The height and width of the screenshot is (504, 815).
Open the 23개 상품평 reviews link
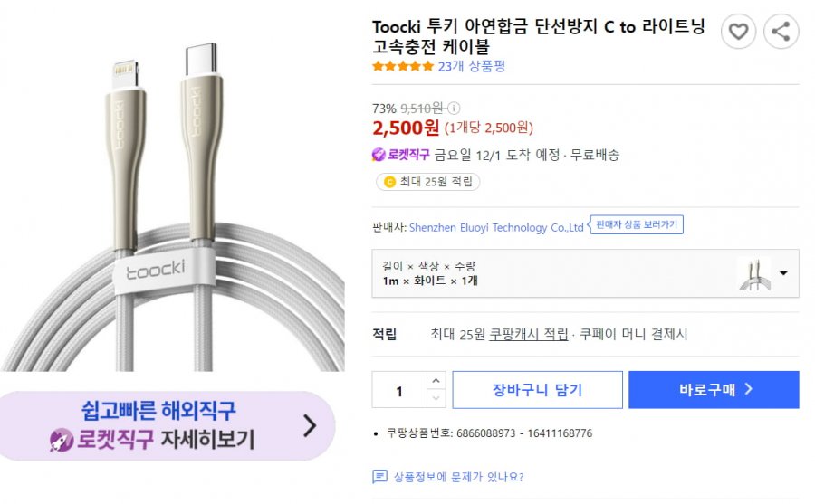pyautogui.click(x=472, y=66)
